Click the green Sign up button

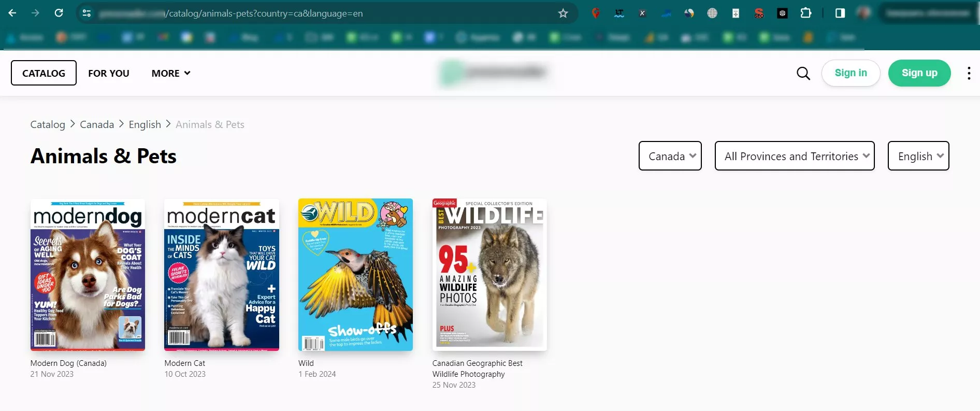[919, 73]
